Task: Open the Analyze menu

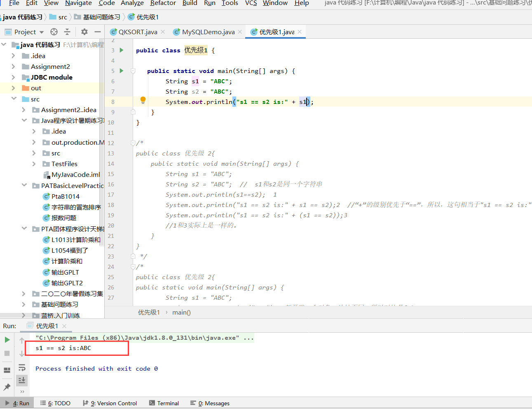Action: (132, 3)
